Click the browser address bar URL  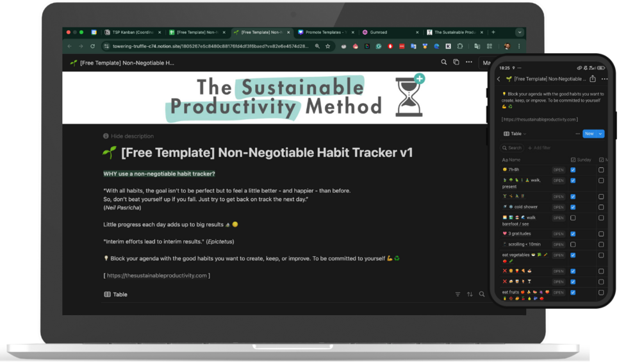pyautogui.click(x=210, y=46)
